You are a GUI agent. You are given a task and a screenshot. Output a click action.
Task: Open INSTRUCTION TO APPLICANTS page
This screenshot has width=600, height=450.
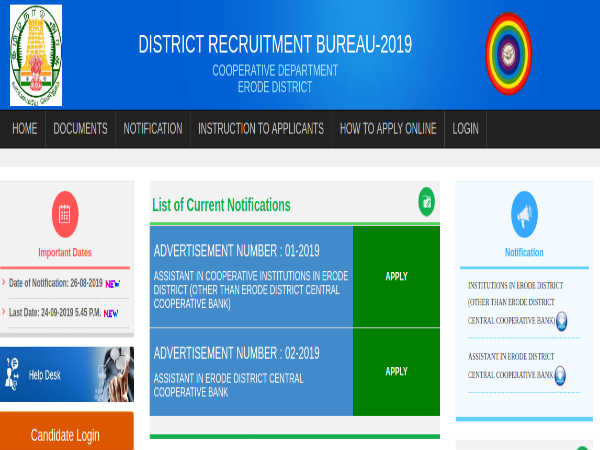pyautogui.click(x=261, y=129)
